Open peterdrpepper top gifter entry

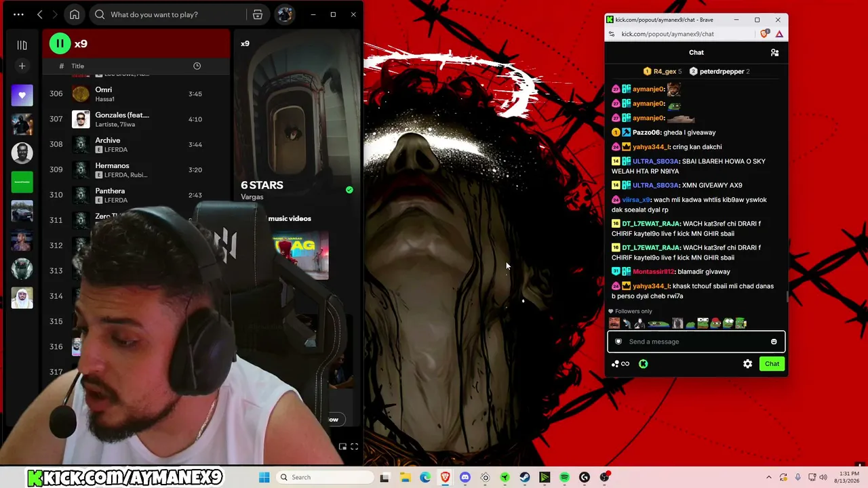(719, 71)
